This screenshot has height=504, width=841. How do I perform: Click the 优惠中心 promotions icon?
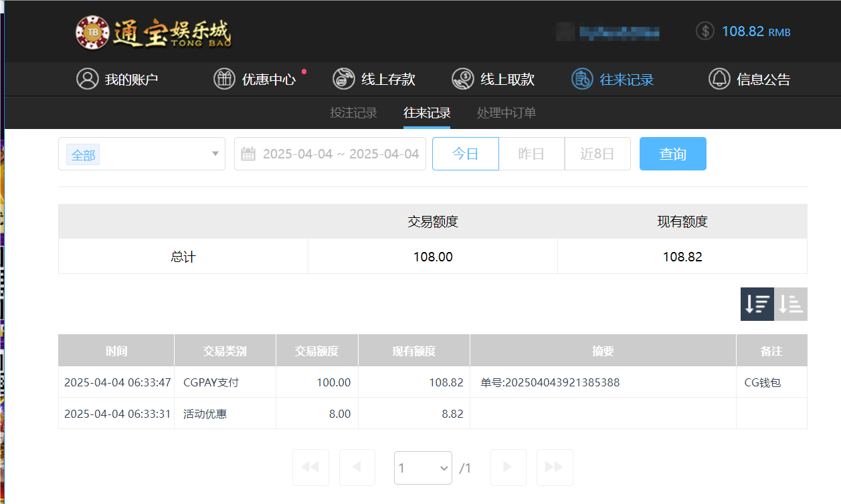[x=224, y=79]
